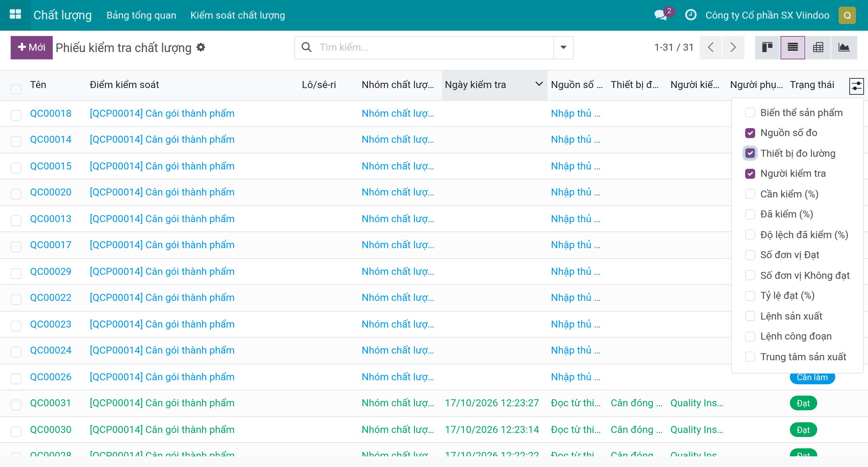Screen dimensions: 868x467
Task: Open the Kiểm soát chất lượng menu
Action: (x=238, y=15)
